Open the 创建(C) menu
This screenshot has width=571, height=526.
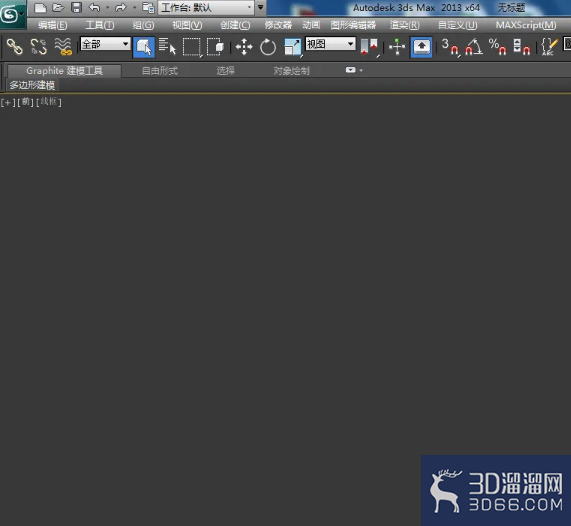[x=235, y=25]
